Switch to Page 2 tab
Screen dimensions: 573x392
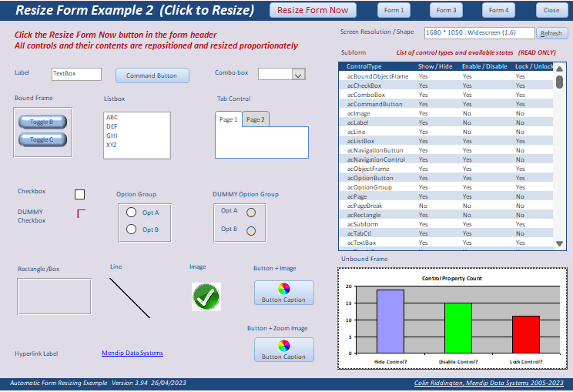tap(256, 119)
